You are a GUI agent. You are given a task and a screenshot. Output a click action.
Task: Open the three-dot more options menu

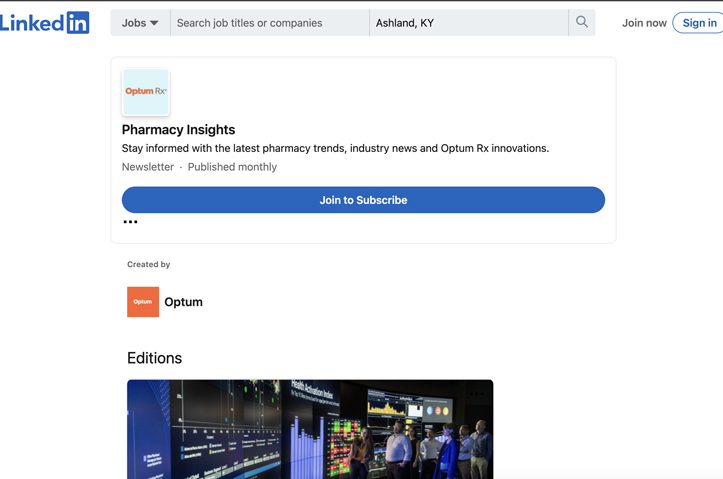click(x=130, y=222)
